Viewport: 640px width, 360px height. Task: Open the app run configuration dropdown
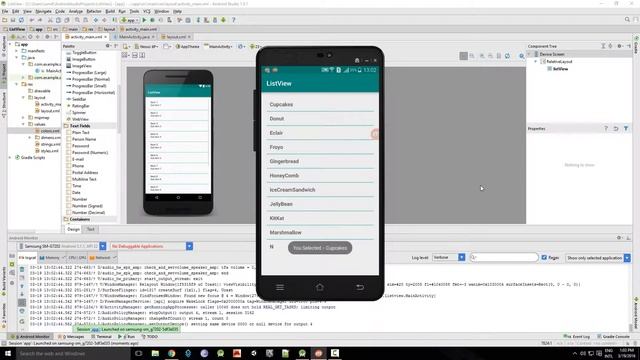point(130,20)
